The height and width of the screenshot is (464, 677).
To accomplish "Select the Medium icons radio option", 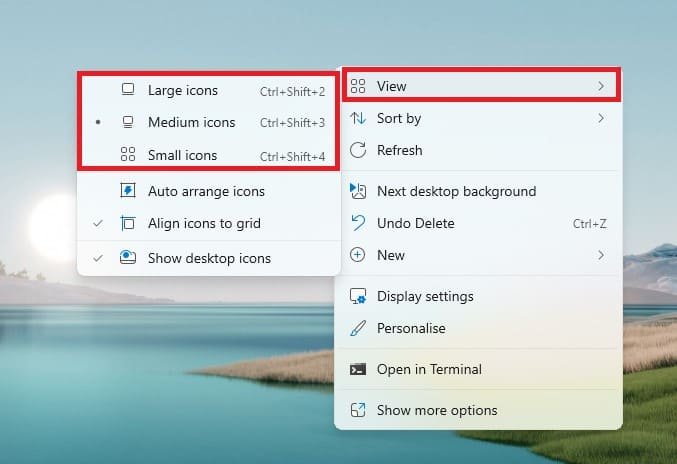I will tap(191, 123).
